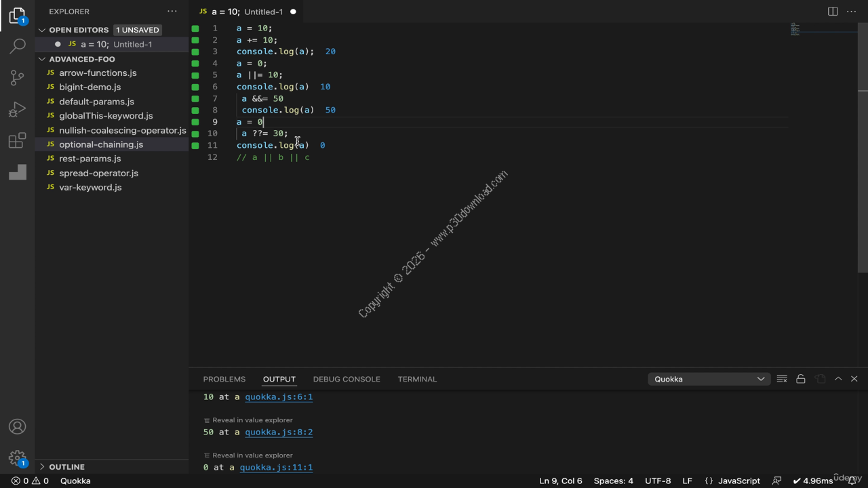Open the Manage gear settings icon
The height and width of the screenshot is (488, 868).
[x=18, y=458]
